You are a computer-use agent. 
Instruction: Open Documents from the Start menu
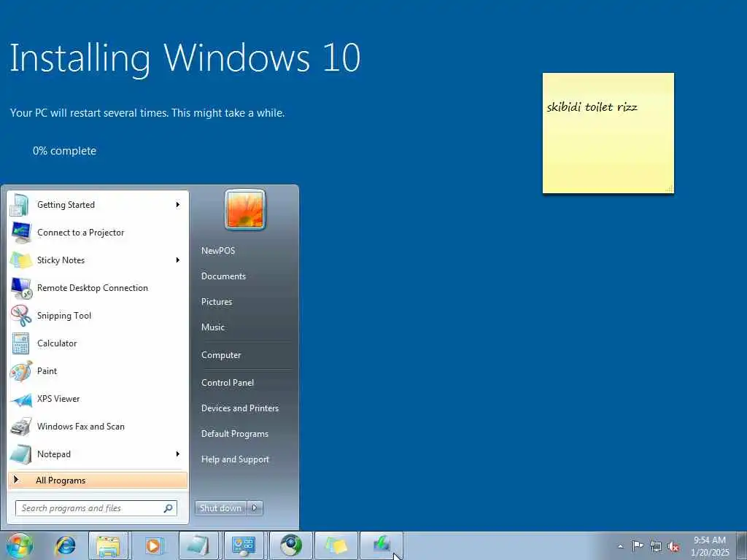[x=223, y=276]
